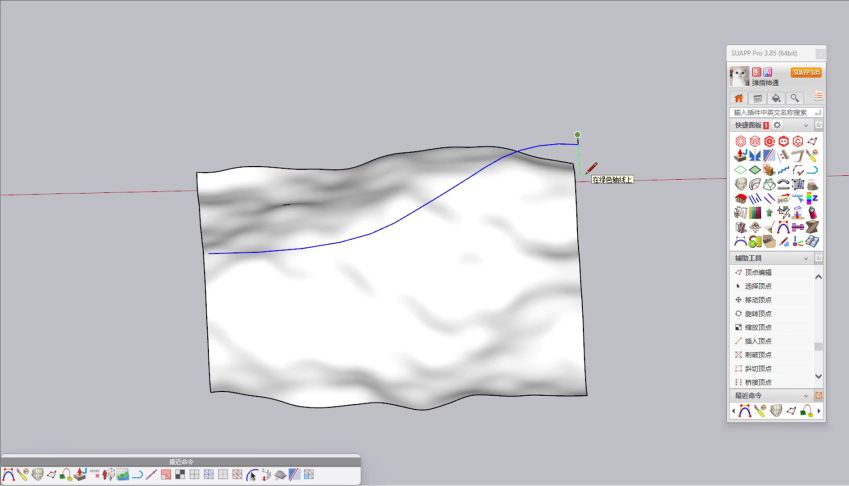This screenshot has width=849, height=486.
Task: Click the plugin name search field
Action: click(776, 113)
